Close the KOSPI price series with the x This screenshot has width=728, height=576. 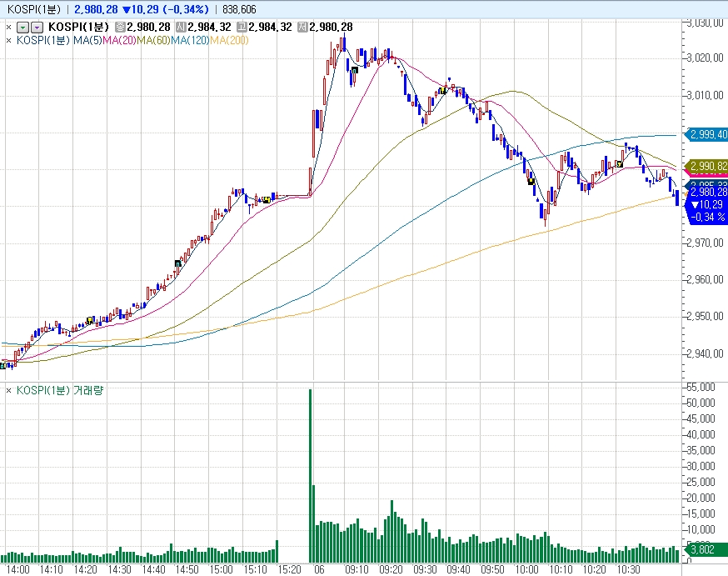click(x=8, y=27)
